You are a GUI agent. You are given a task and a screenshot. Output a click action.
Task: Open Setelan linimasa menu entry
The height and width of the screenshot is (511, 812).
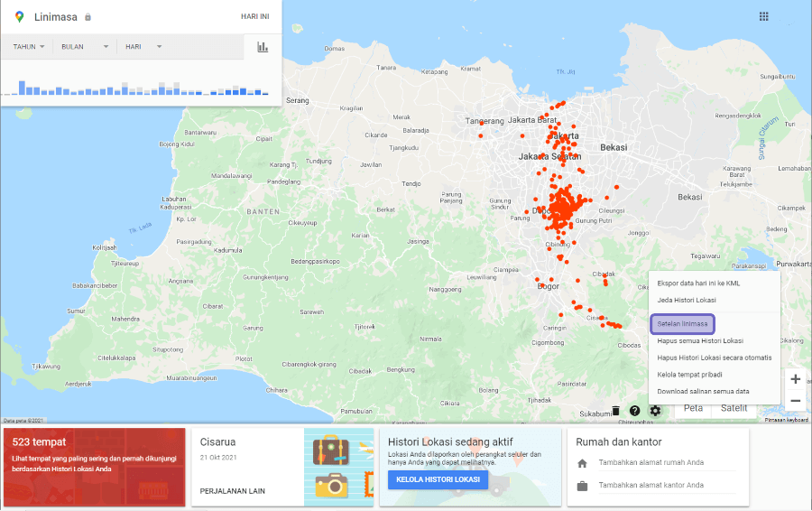pos(683,324)
